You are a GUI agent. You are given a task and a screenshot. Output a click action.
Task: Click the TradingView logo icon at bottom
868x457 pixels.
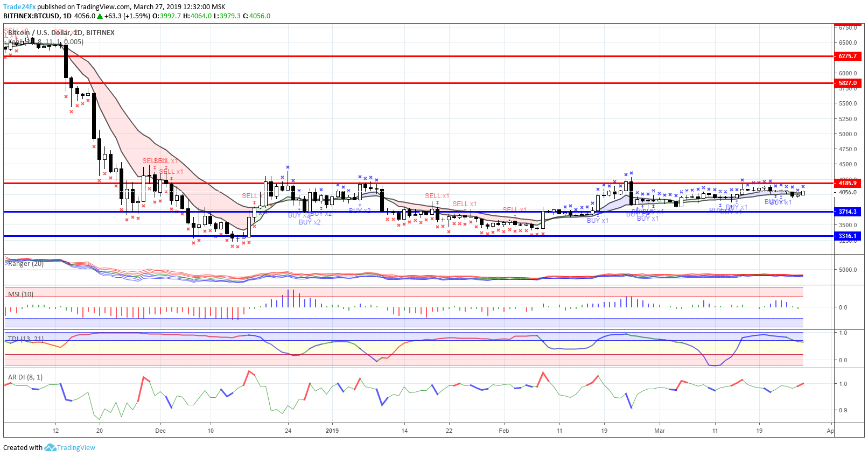[x=50, y=447]
